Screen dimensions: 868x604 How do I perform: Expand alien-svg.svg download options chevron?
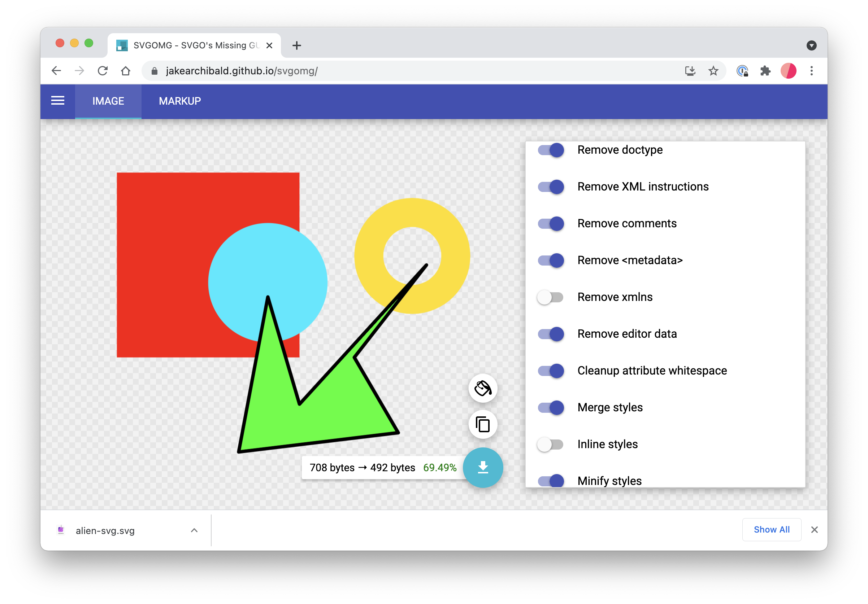(194, 530)
